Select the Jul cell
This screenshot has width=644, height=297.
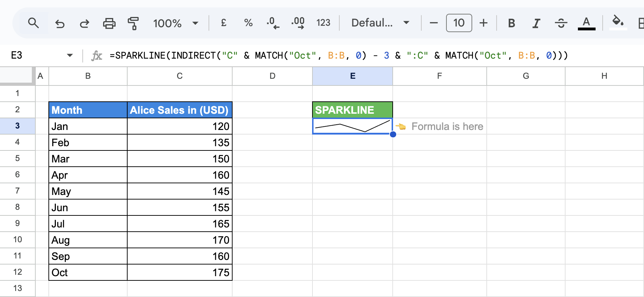coord(88,224)
